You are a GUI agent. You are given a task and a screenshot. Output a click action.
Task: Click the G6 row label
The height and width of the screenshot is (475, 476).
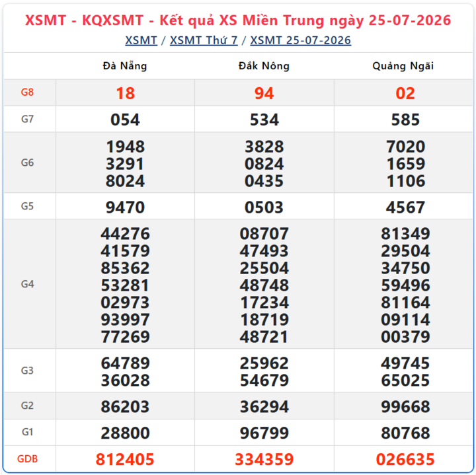27,163
